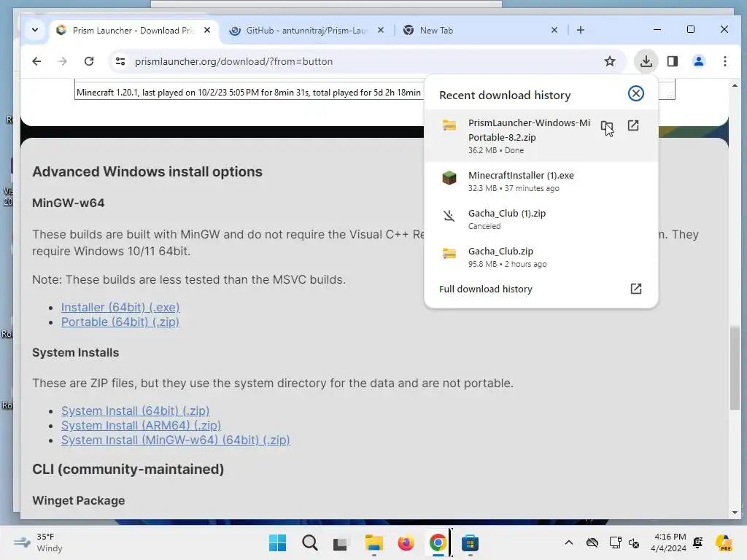Viewport: 747px width, 560px height.
Task: Go forward using the forward arrow
Action: point(63,61)
